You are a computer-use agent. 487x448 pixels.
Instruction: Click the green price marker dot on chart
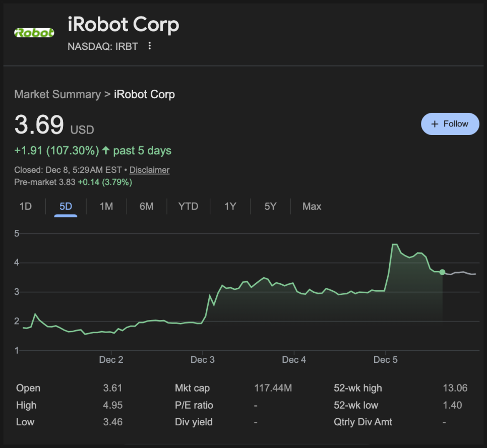[442, 272]
